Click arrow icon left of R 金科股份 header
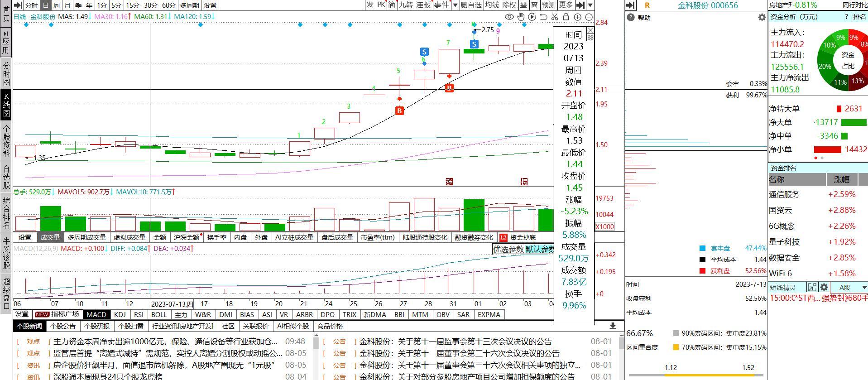868x380 pixels. click(631, 5)
